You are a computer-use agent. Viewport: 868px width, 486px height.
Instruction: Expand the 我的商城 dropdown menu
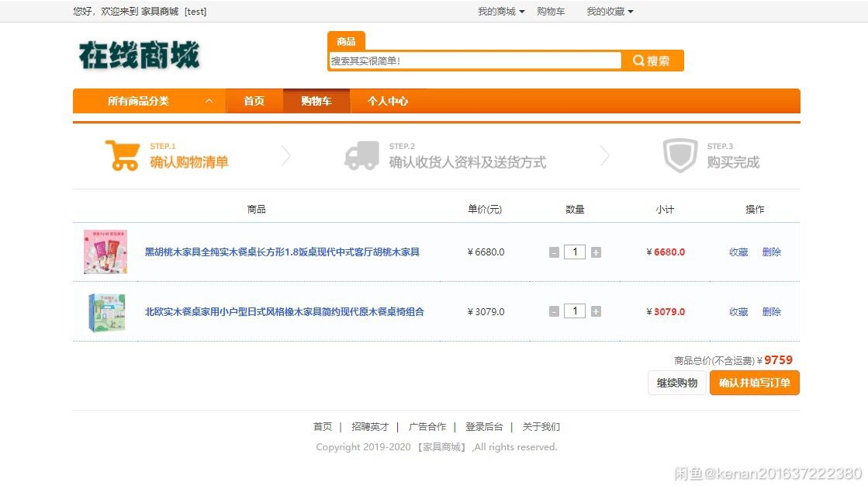coord(500,12)
